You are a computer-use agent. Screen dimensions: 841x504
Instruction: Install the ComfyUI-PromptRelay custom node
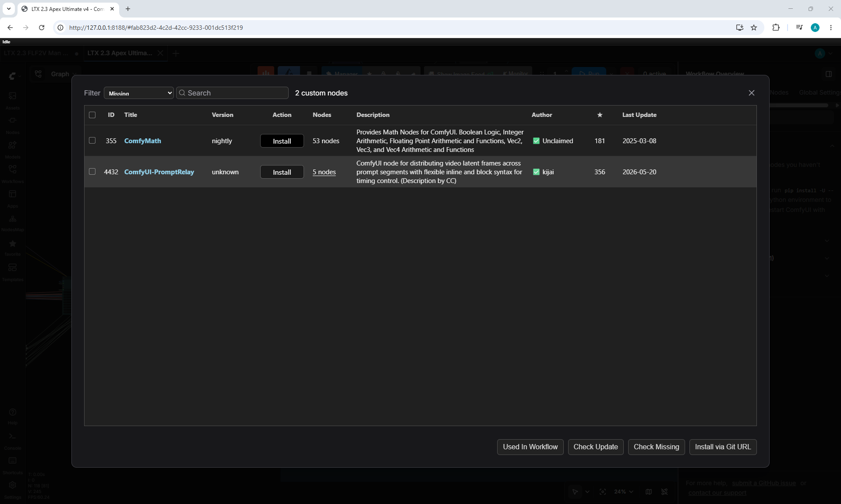click(282, 172)
